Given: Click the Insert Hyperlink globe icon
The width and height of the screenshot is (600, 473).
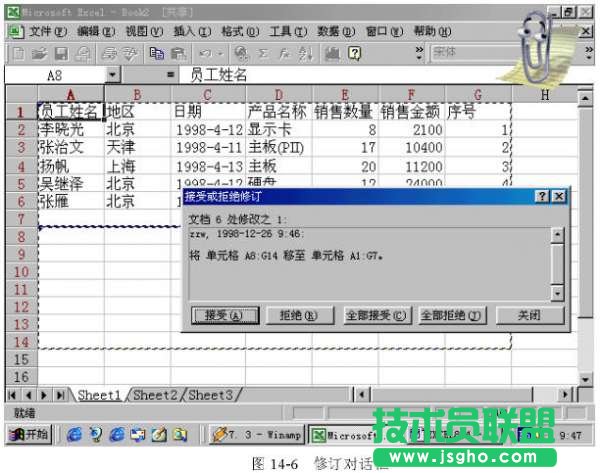Looking at the screenshot, I should tap(241, 54).
